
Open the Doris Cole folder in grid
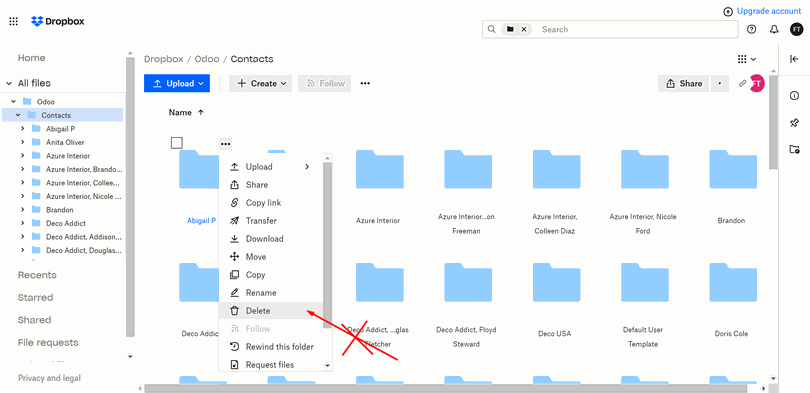coord(733,282)
